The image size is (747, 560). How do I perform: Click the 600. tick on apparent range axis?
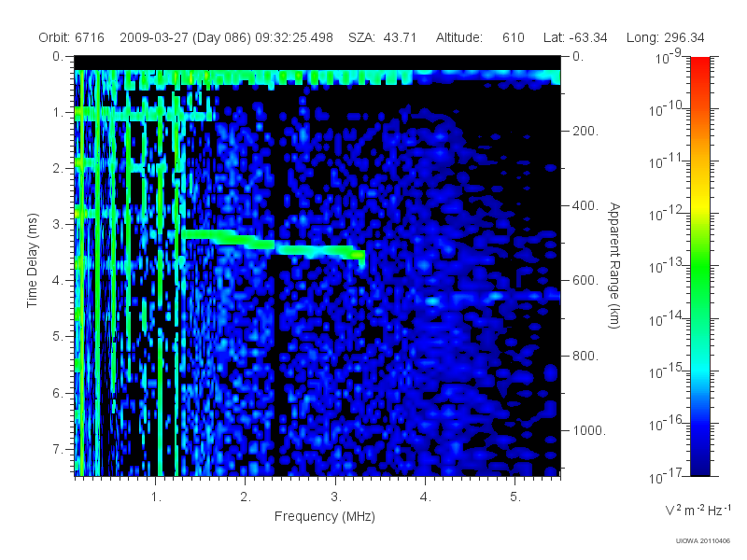585,281
